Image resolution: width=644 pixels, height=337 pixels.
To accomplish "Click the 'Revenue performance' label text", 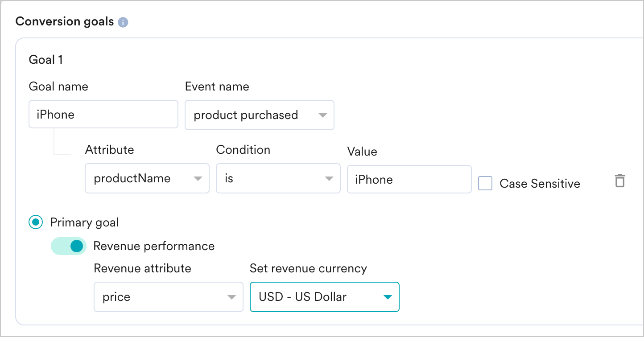I will coord(154,246).
